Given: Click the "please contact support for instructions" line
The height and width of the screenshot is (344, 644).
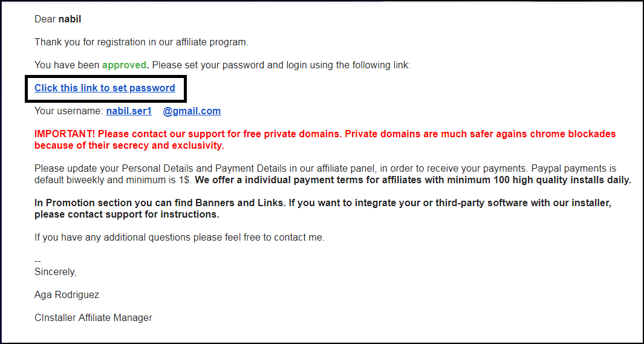Looking at the screenshot, I should pyautogui.click(x=126, y=215).
